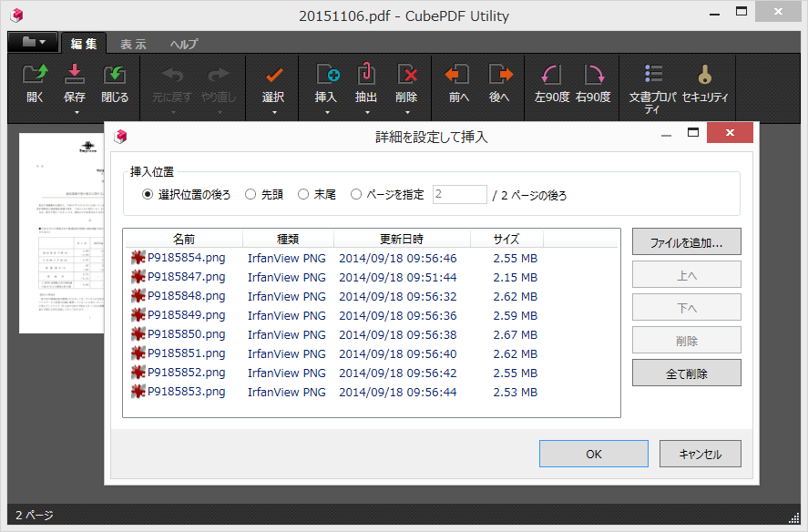The width and height of the screenshot is (808, 532).
Task: Choose ページを指定 to insert at specific page
Action: tap(355, 194)
